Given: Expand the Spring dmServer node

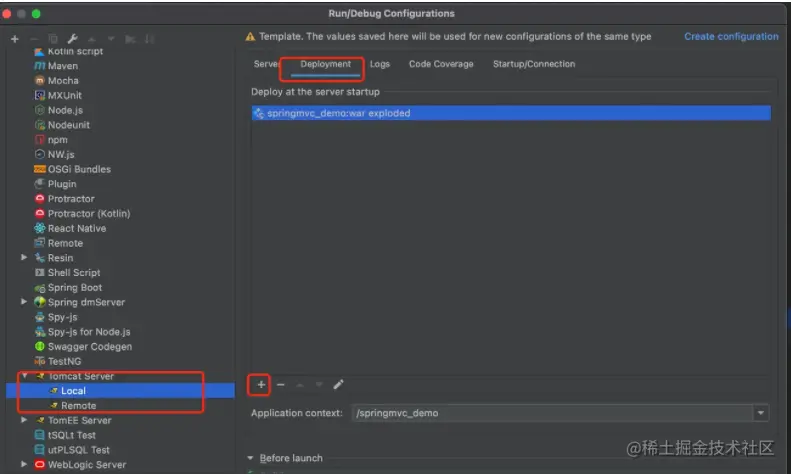Looking at the screenshot, I should 24,302.
